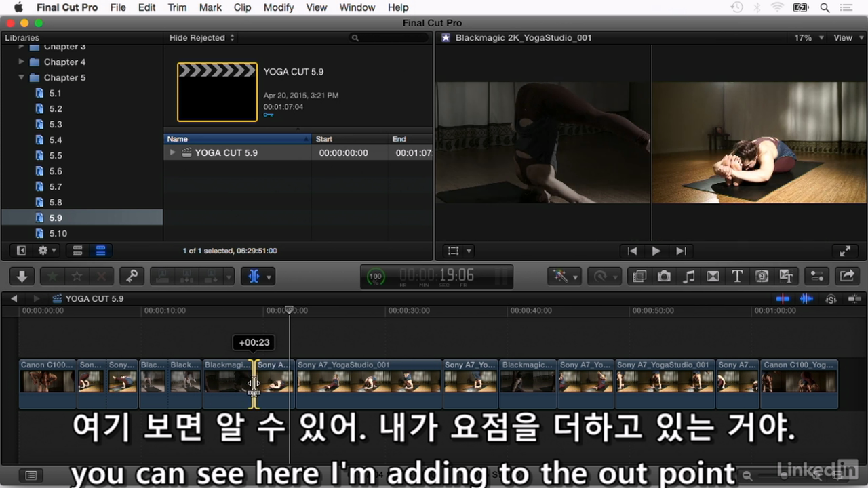Open the Titles browser T icon

(737, 276)
